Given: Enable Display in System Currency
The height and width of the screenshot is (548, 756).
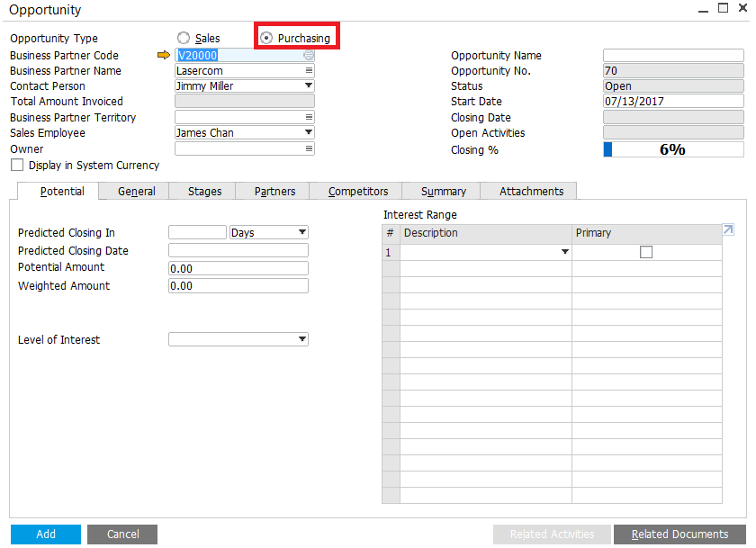Looking at the screenshot, I should click(17, 166).
